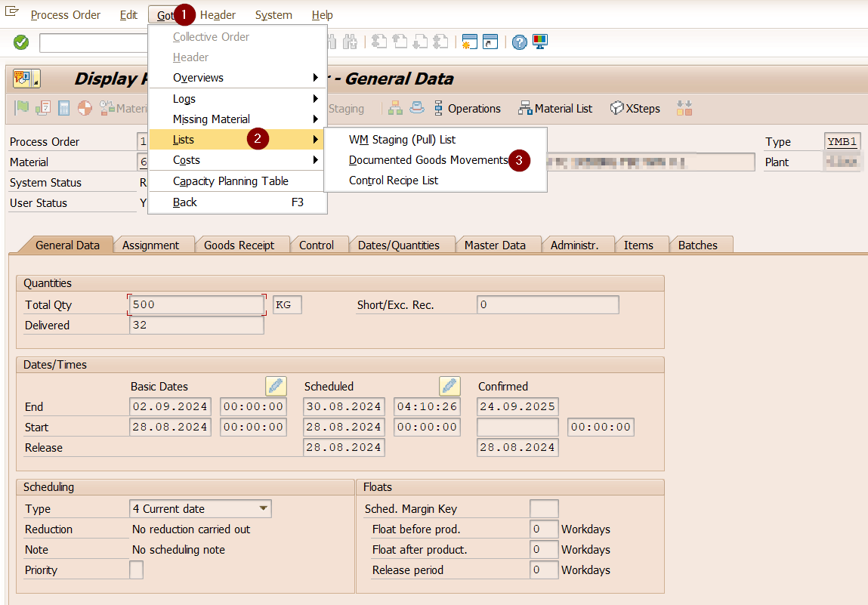
Task: Click the Total Qty input field
Action: click(196, 305)
